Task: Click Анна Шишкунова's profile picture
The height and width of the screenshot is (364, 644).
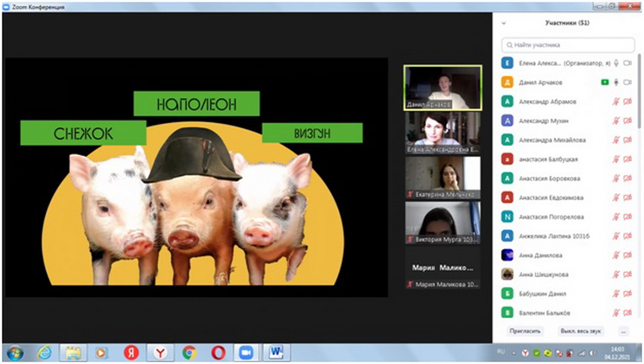Action: click(507, 275)
